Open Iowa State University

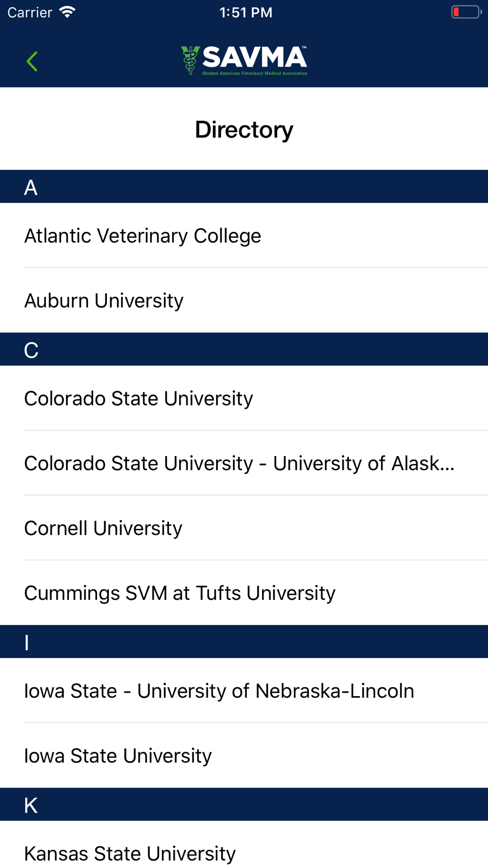(244, 755)
